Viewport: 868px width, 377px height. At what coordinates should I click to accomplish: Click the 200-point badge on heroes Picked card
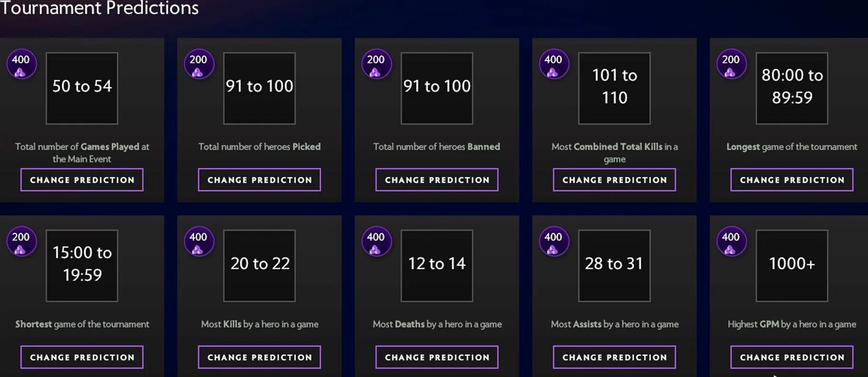[x=199, y=64]
